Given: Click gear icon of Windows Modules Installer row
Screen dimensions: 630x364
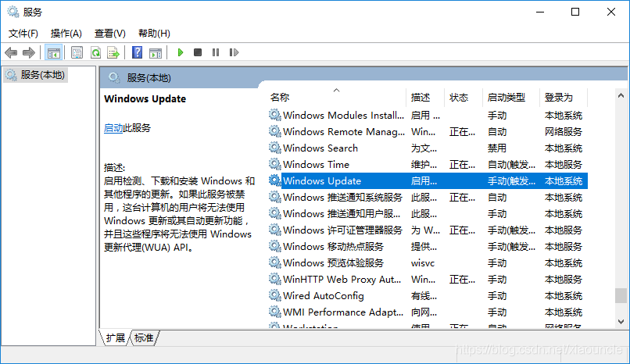Looking at the screenshot, I should (x=275, y=115).
